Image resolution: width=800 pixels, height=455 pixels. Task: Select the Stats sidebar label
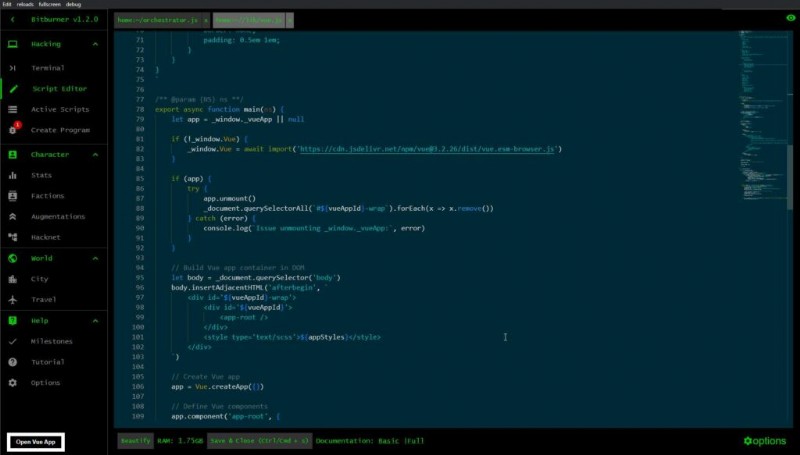coord(41,175)
